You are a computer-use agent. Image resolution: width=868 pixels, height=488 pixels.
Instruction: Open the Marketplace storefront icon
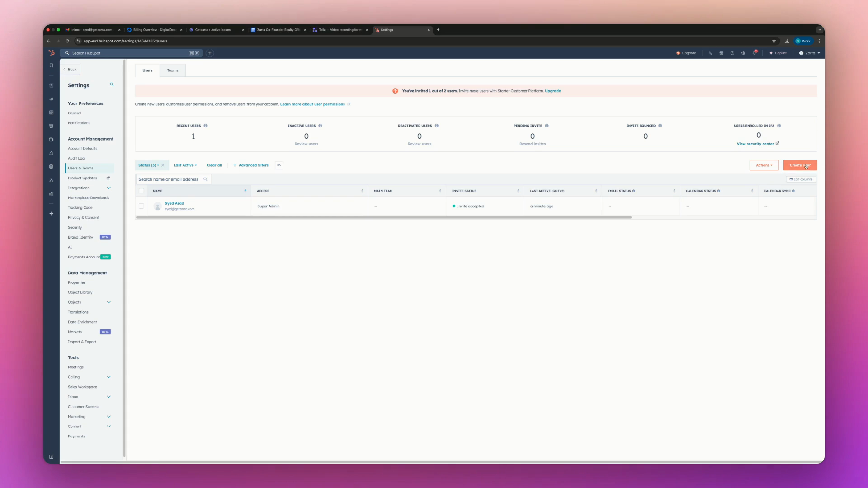(x=721, y=53)
